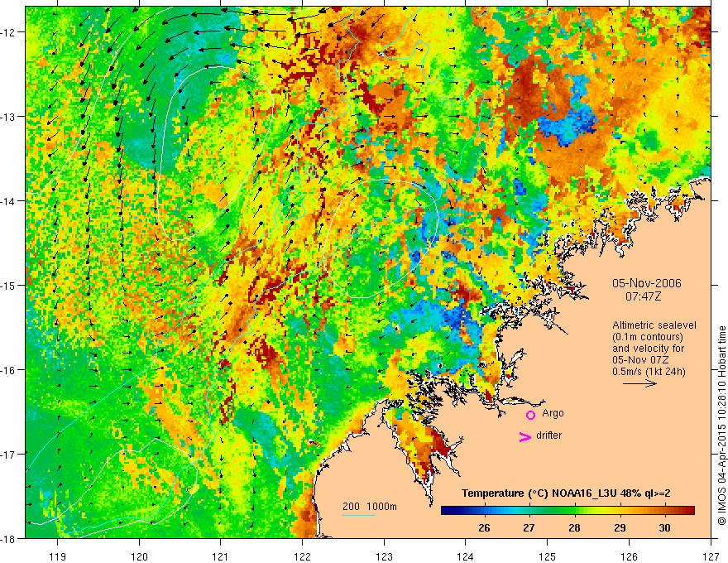The width and height of the screenshot is (728, 563).
Task: Click color bar label 28
Action: [x=574, y=527]
